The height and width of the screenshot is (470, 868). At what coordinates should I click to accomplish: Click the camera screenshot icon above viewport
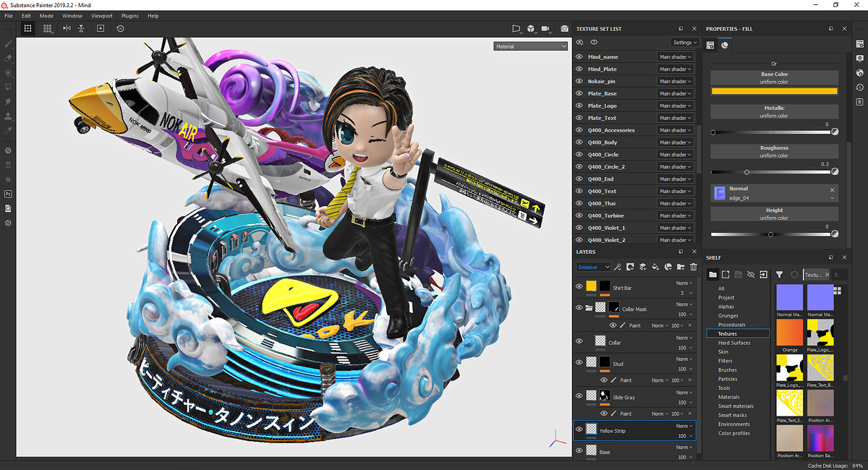[x=564, y=28]
